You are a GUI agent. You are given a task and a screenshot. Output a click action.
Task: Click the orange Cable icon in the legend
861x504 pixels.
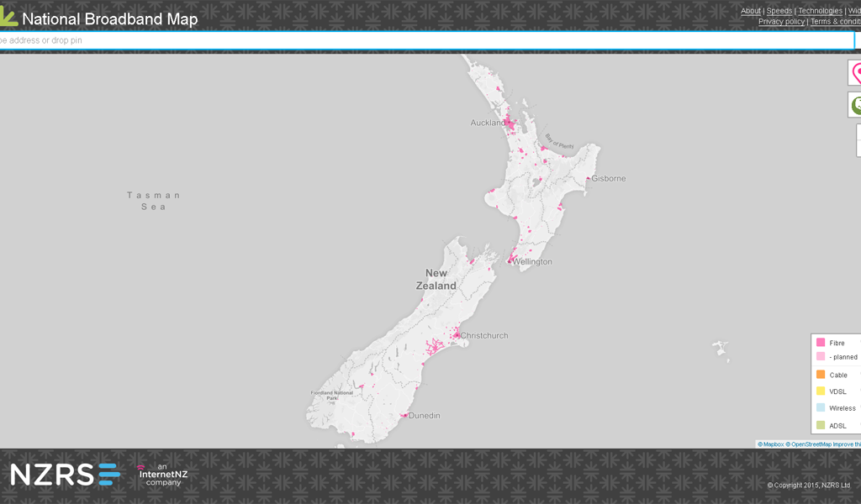click(x=821, y=375)
